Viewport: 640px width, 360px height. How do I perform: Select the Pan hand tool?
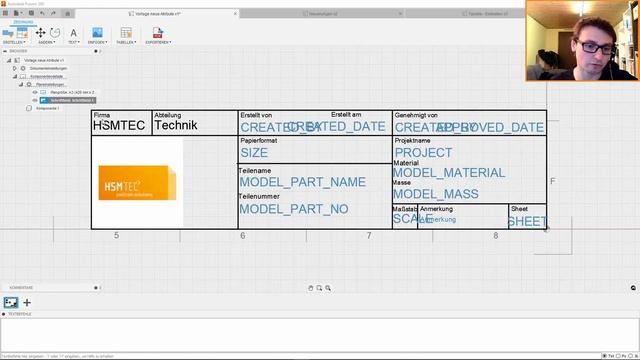(x=311, y=288)
